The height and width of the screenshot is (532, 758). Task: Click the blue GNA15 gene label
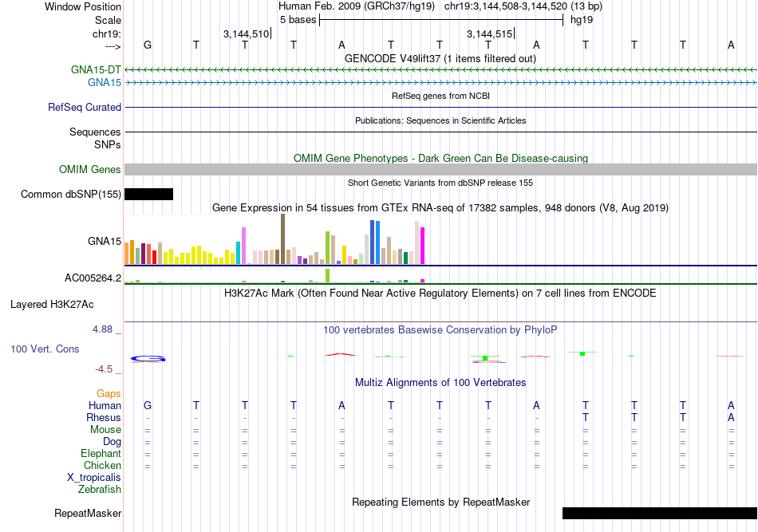[x=105, y=83]
